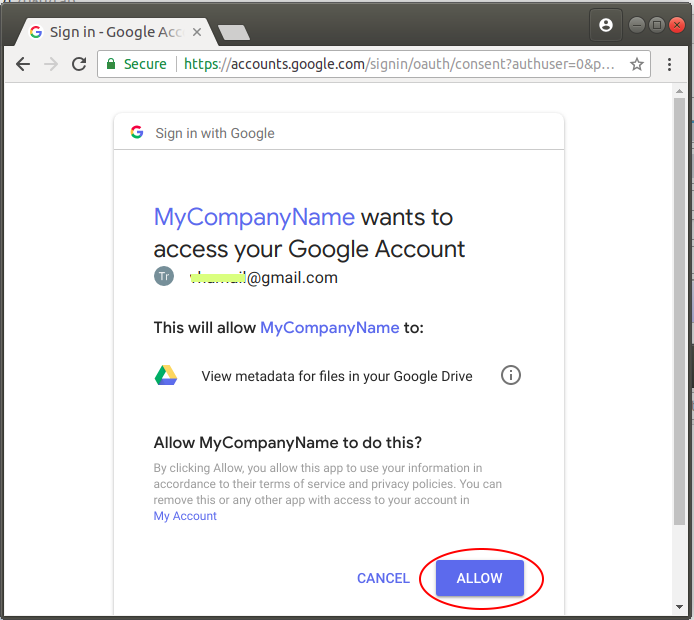Click the vertical scrollbar thumb
694x620 pixels.
(x=679, y=312)
